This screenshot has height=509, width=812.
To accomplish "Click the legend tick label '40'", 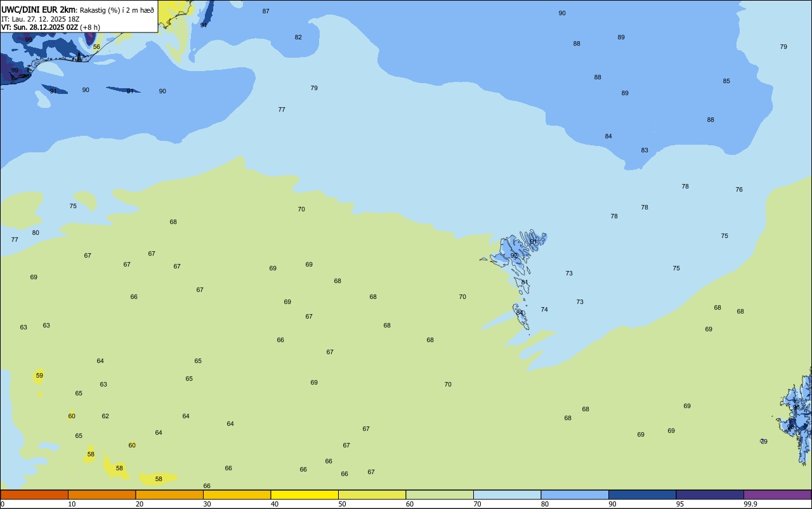I will point(275,504).
